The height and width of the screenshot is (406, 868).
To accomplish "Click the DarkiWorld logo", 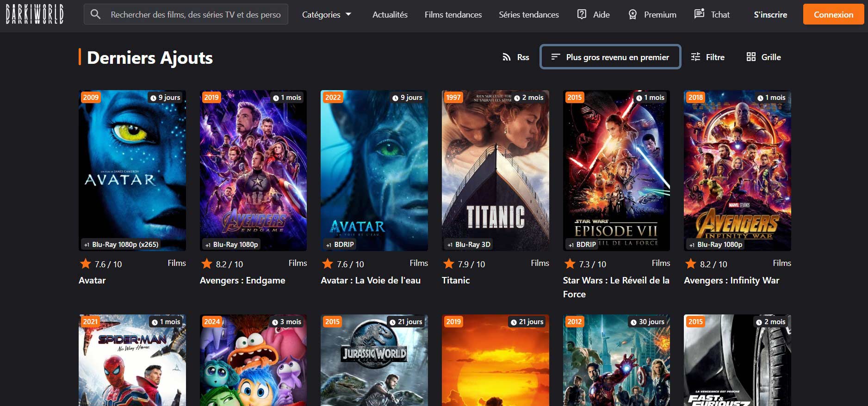I will pyautogui.click(x=35, y=14).
